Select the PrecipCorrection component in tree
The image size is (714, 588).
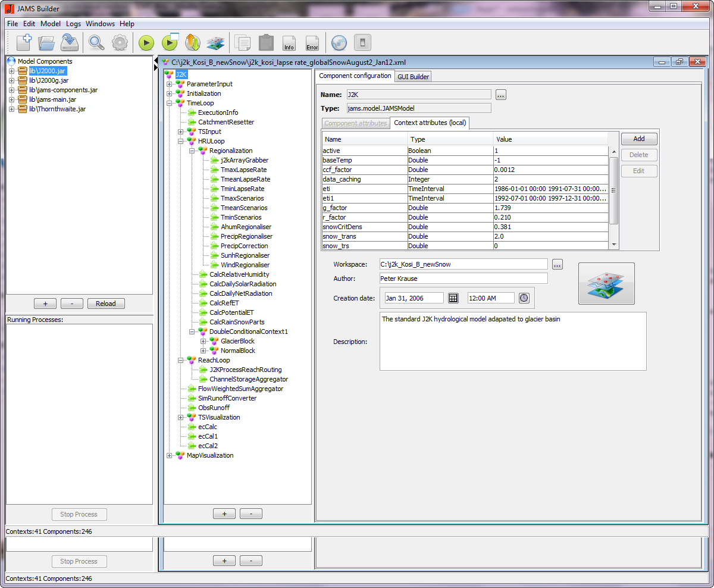click(x=244, y=246)
